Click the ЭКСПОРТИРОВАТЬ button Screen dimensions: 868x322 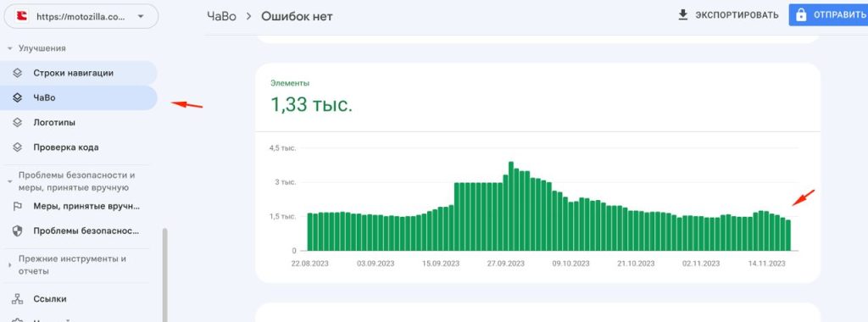[728, 15]
